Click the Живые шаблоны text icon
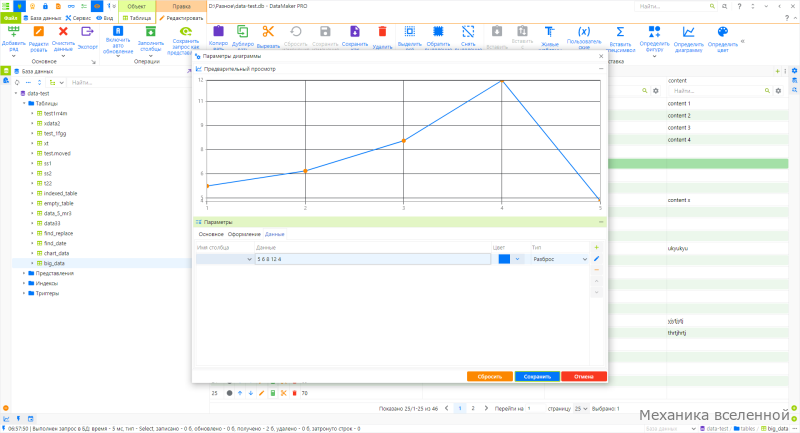The image size is (800, 433). point(549,32)
